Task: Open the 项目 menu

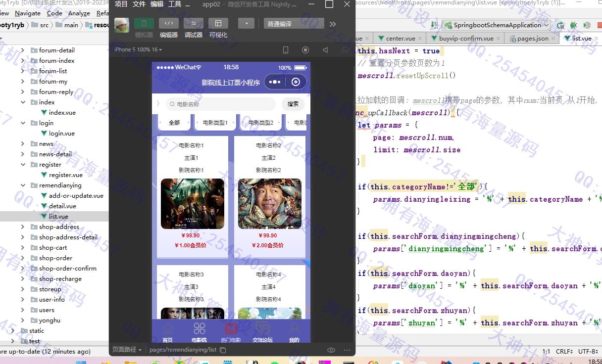Action: click(x=121, y=4)
